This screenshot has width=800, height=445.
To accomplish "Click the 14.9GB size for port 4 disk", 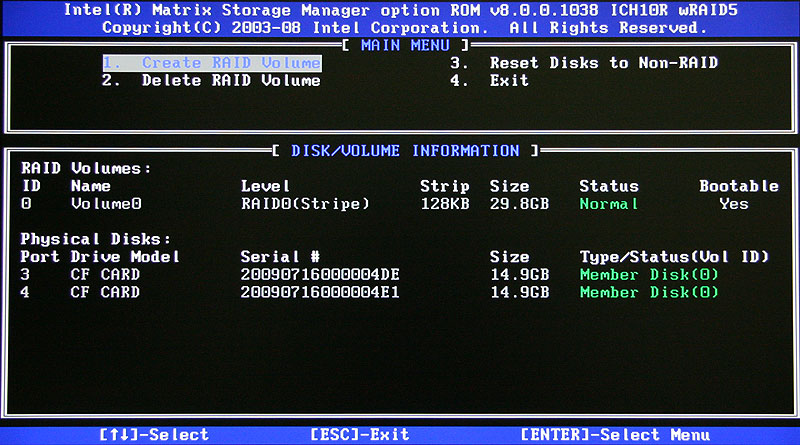I will pos(519,292).
